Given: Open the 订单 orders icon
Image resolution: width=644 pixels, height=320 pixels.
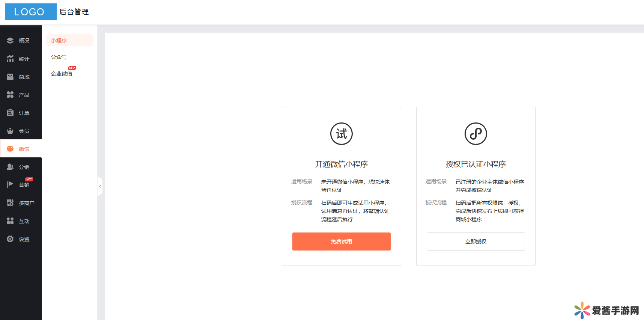Looking at the screenshot, I should point(10,113).
